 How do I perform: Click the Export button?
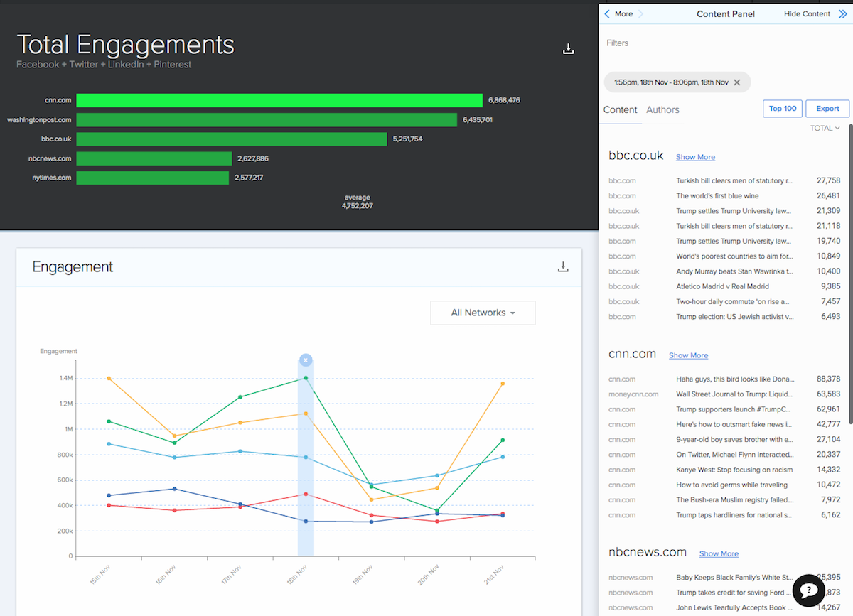point(827,109)
